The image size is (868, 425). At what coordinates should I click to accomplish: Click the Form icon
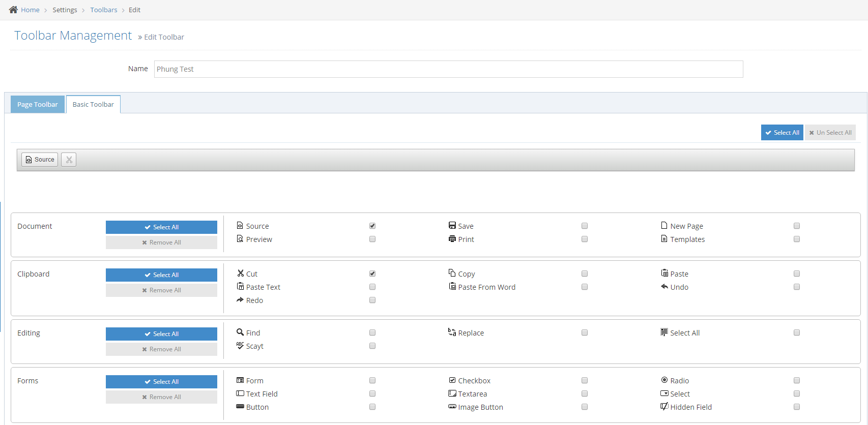[240, 380]
